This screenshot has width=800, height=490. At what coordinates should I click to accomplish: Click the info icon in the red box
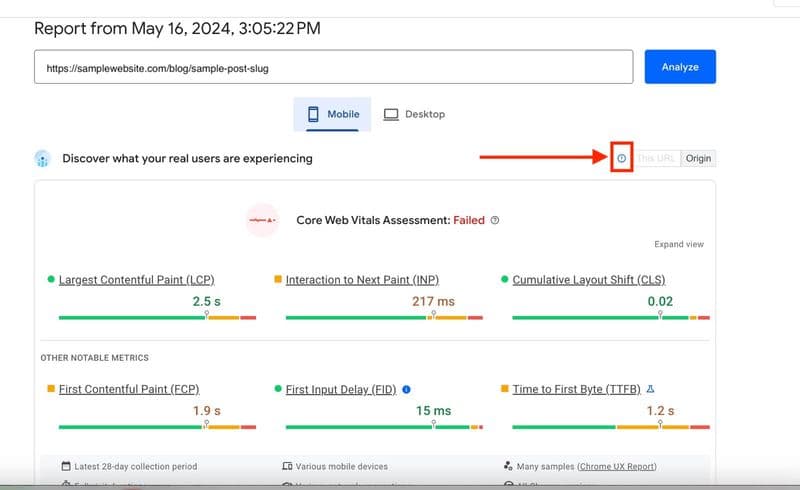(622, 158)
